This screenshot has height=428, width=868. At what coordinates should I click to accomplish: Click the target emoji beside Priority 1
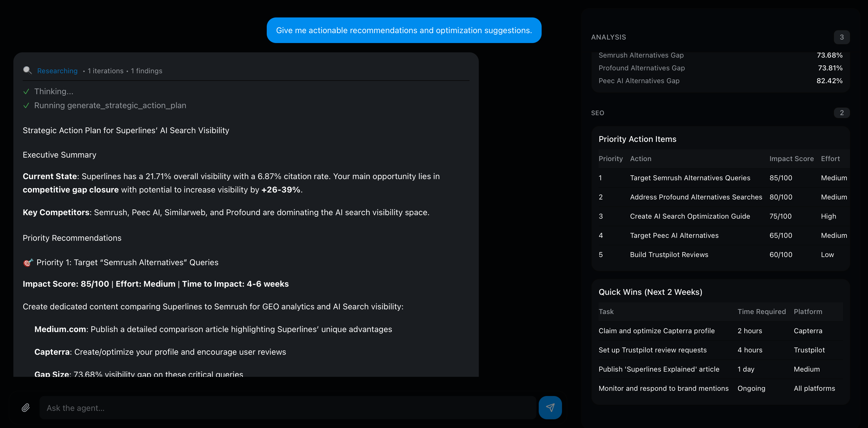point(28,262)
